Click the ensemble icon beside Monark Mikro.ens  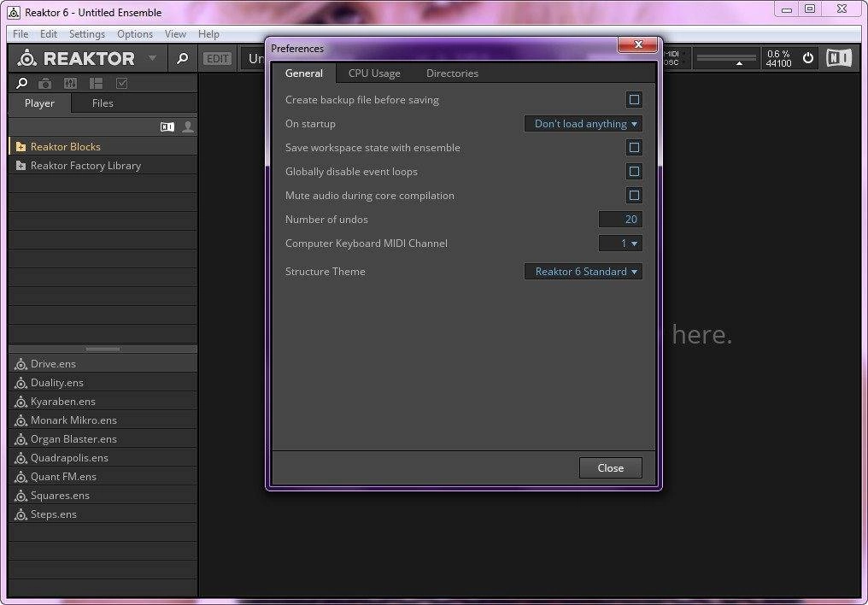coord(21,420)
